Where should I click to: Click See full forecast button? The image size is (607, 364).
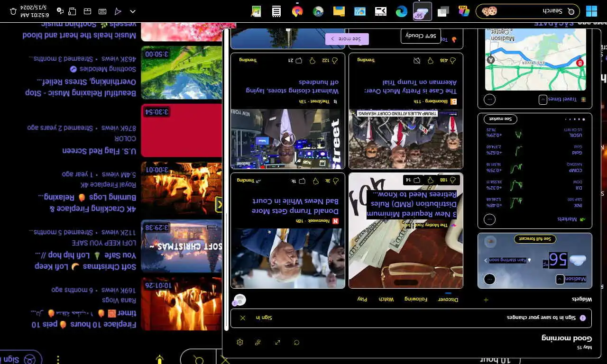(535, 239)
